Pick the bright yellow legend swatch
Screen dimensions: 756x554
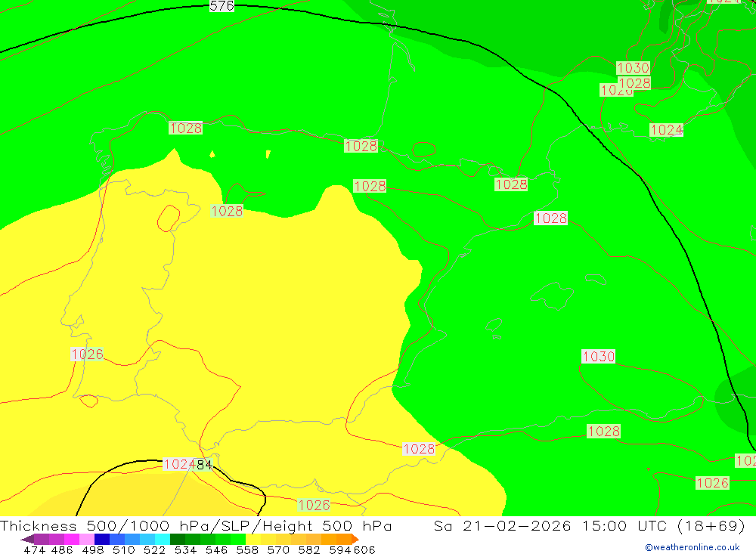point(253,539)
